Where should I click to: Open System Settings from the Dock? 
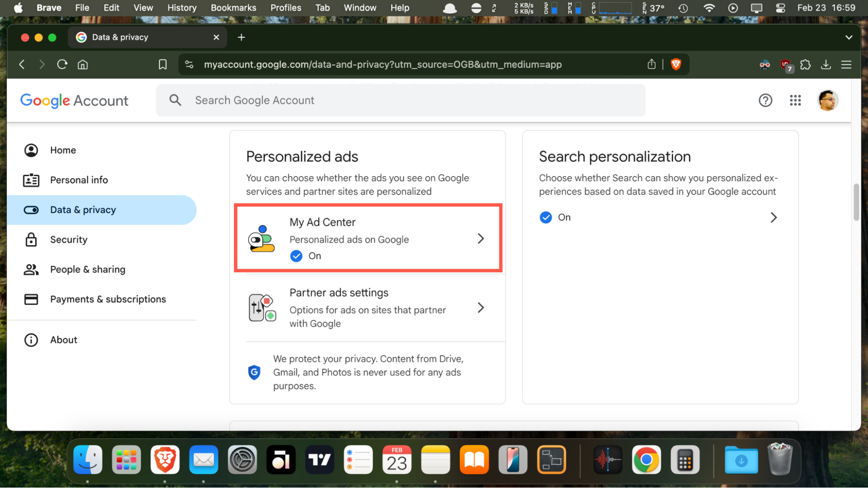coord(242,460)
